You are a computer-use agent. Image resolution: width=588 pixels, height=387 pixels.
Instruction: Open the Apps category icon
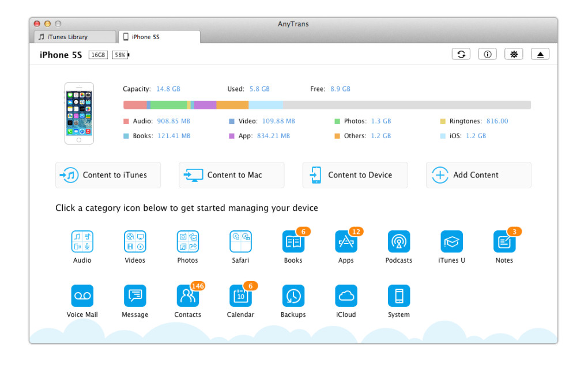346,242
